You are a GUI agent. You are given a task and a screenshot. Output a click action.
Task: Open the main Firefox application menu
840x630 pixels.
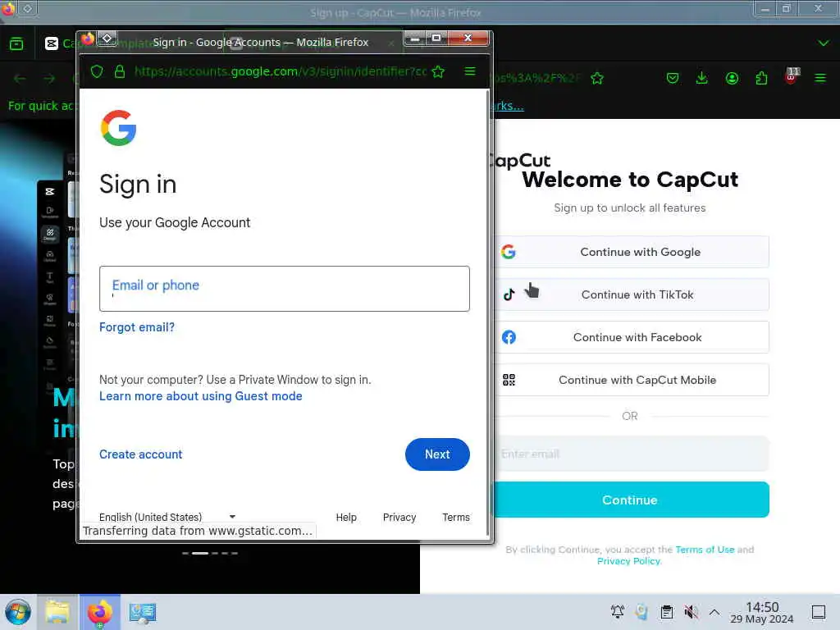[x=820, y=79]
